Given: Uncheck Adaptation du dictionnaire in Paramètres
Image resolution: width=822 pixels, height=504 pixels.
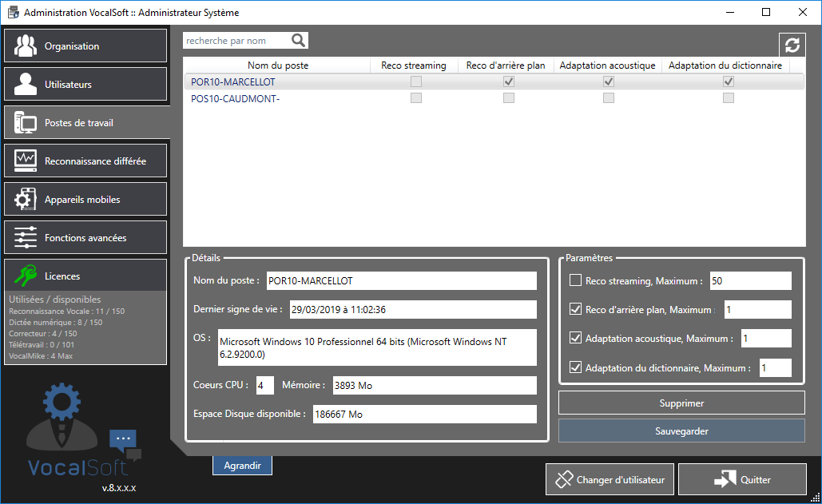Looking at the screenshot, I should click(576, 367).
